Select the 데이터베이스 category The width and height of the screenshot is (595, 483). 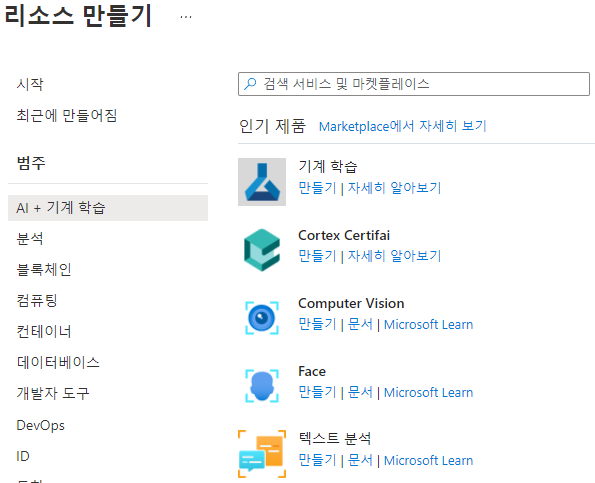58,362
